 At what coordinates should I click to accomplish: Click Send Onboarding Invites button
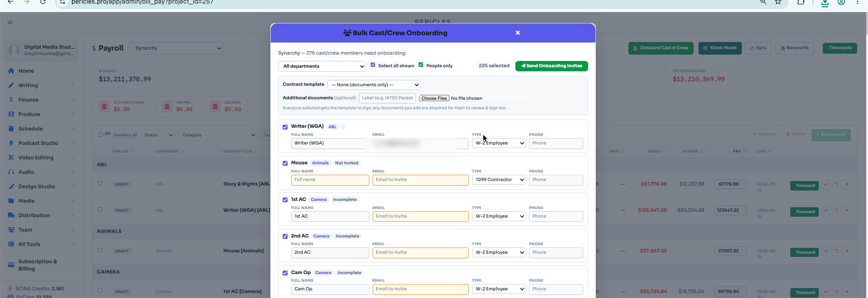(x=552, y=66)
